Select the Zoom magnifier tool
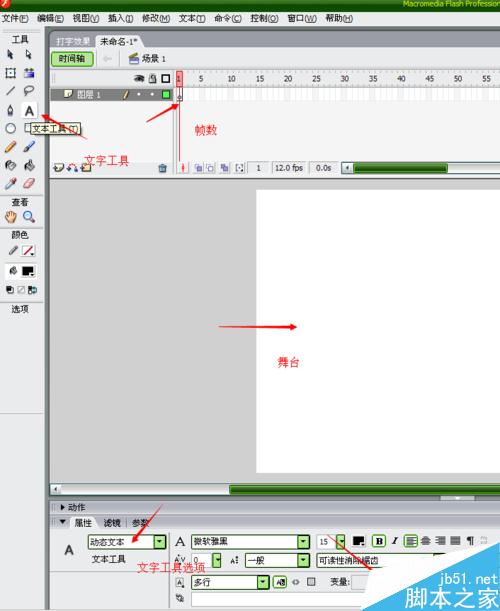Viewport: 500px width, 611px height. click(x=29, y=217)
